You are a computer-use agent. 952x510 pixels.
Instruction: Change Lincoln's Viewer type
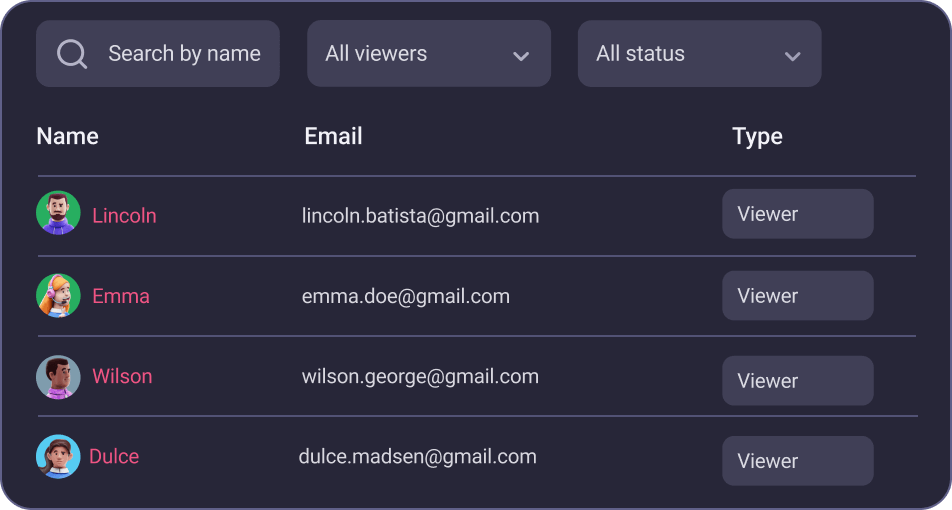click(x=797, y=214)
